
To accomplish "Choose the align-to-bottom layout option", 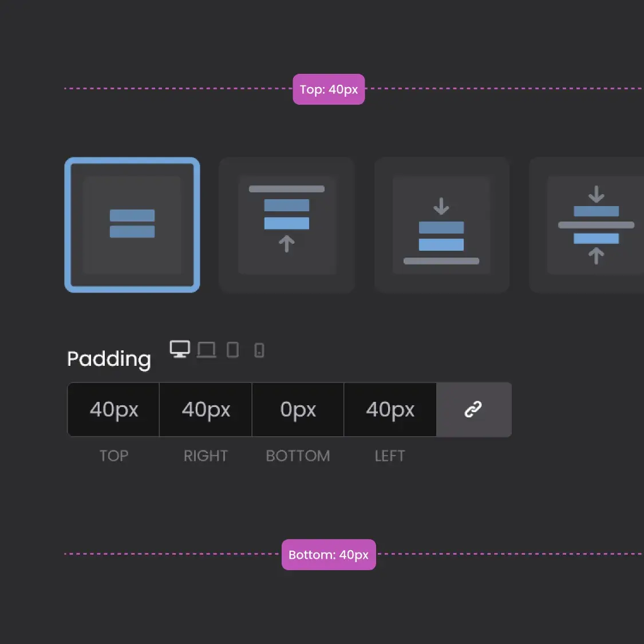I will (x=441, y=225).
